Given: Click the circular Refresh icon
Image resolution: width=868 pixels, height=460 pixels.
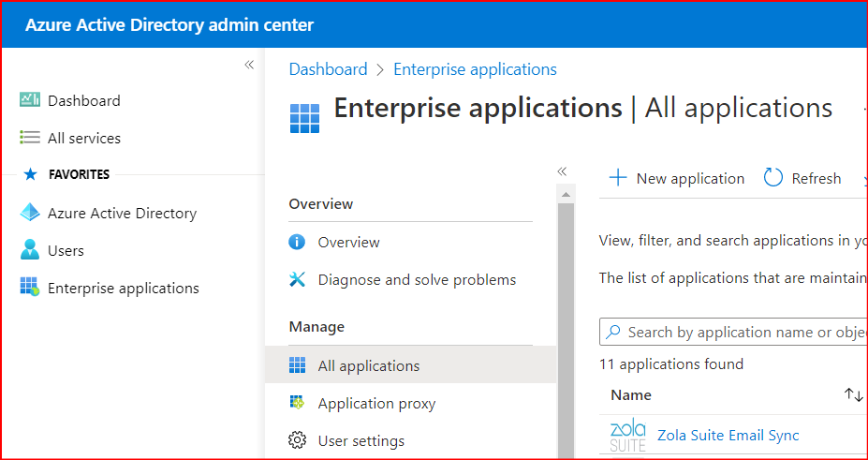Looking at the screenshot, I should click(772, 178).
